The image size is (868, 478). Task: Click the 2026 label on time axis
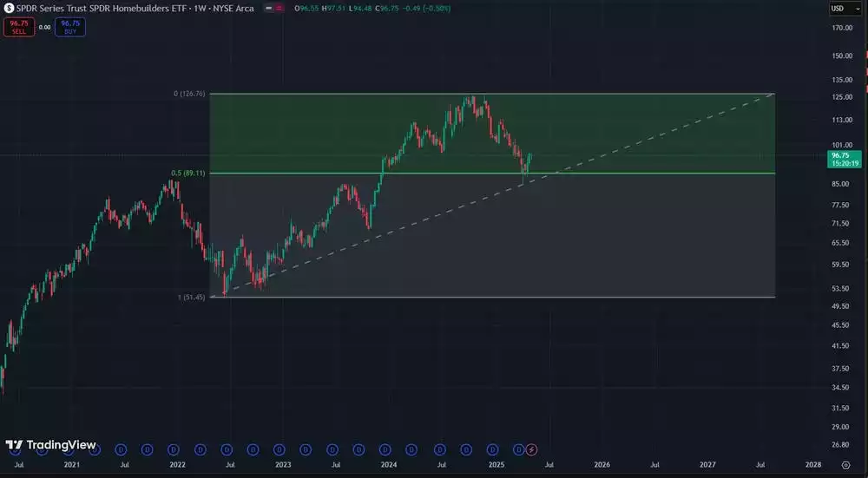click(x=602, y=465)
